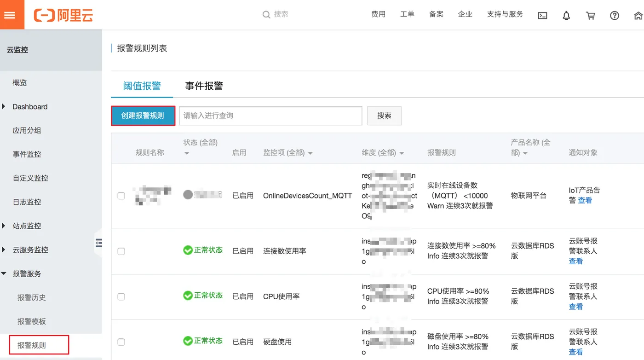Expand Dashboard in the sidebar
The width and height of the screenshot is (644, 360).
coord(4,107)
